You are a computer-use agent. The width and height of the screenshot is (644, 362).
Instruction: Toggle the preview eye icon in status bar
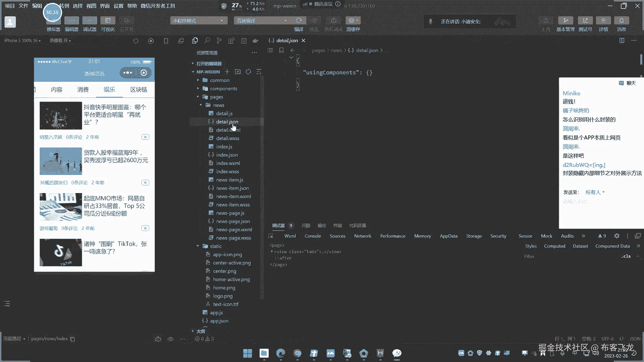click(x=170, y=339)
